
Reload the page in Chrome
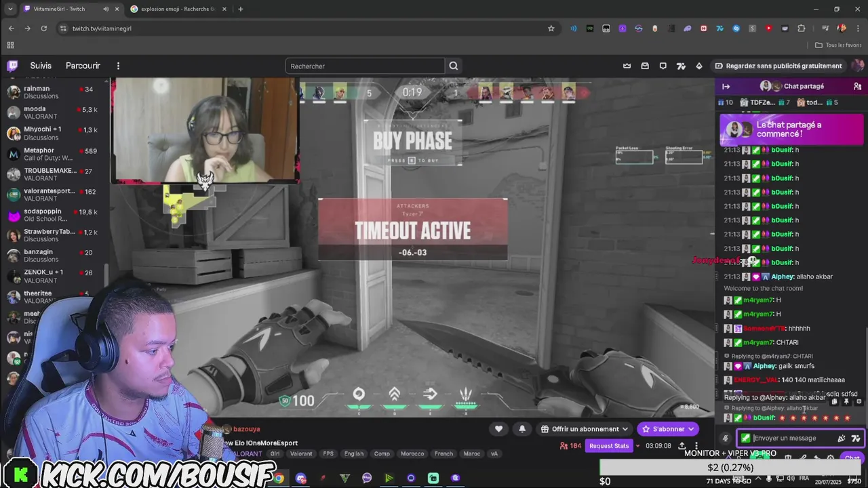click(x=44, y=28)
